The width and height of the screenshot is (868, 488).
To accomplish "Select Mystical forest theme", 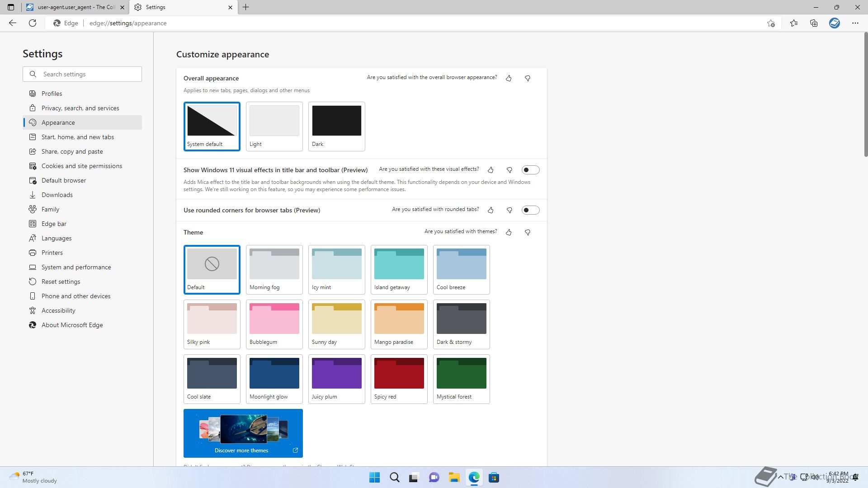I will click(x=462, y=379).
